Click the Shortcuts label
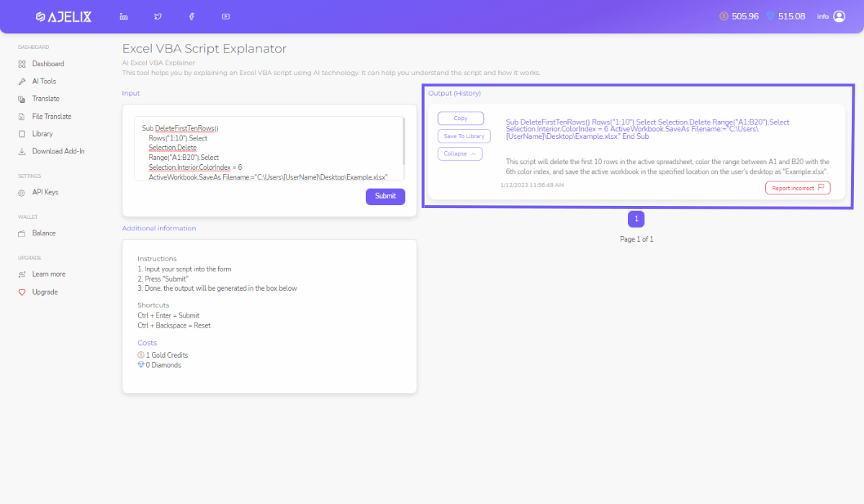 tap(153, 305)
